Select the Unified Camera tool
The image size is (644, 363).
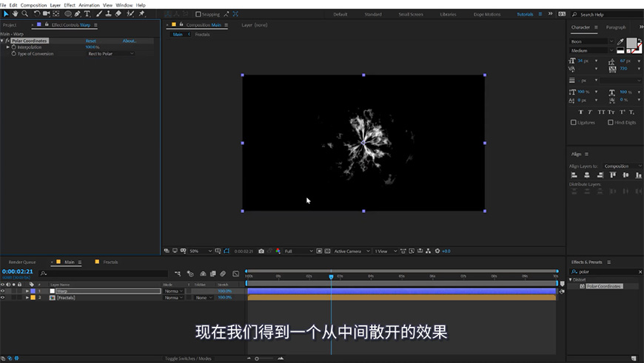pos(47,13)
